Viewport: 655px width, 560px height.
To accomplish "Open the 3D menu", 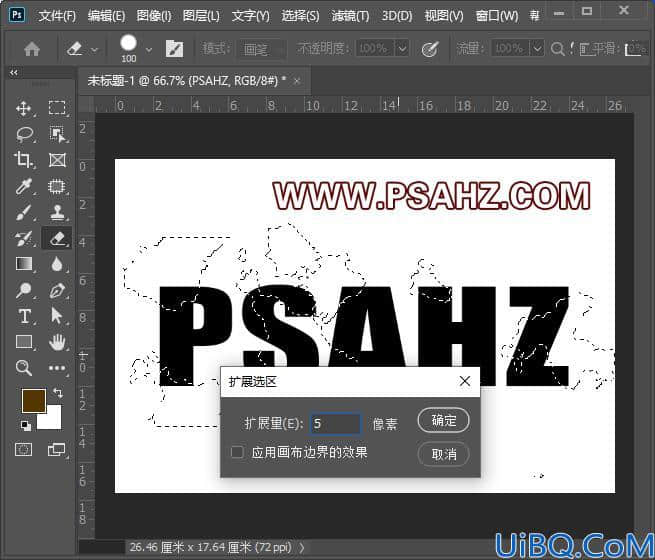I will click(397, 16).
